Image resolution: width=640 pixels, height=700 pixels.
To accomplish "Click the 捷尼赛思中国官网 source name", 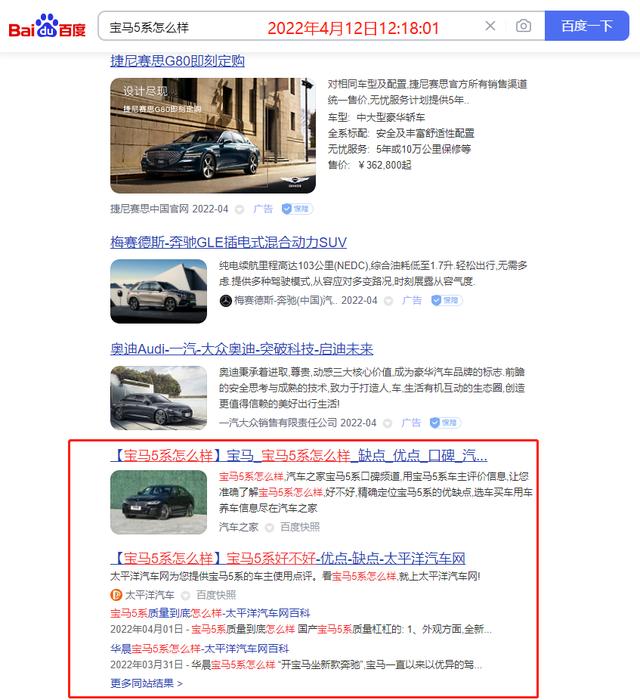I will click(x=150, y=209).
